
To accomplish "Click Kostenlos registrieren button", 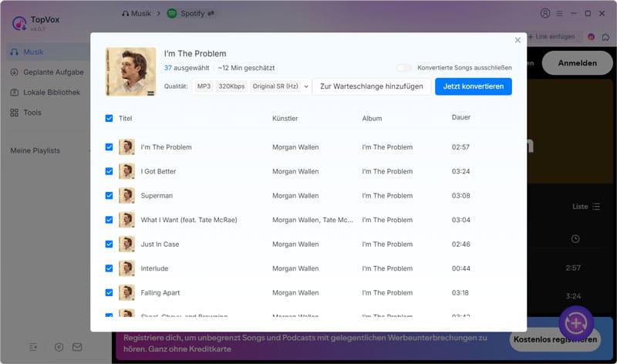I will click(x=555, y=339).
